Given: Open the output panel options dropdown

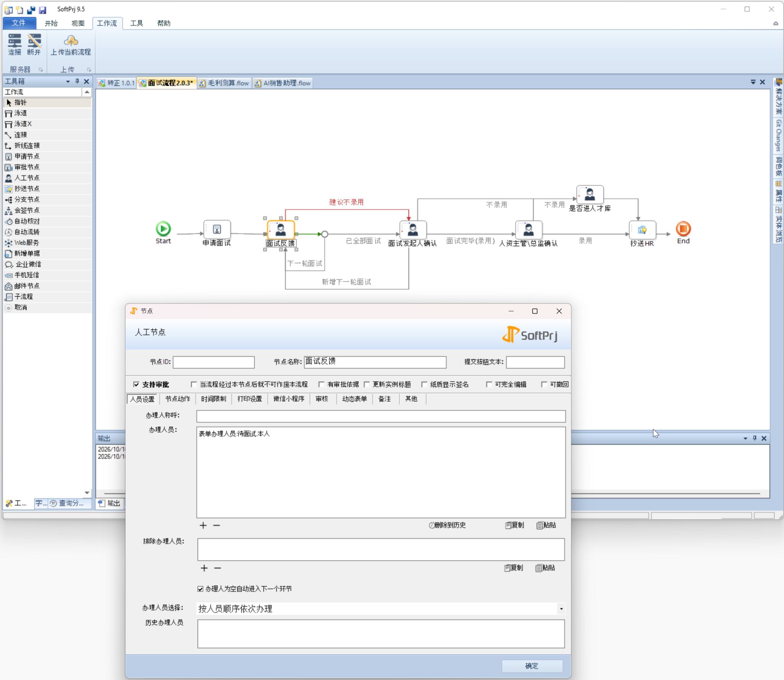Looking at the screenshot, I should (x=745, y=439).
